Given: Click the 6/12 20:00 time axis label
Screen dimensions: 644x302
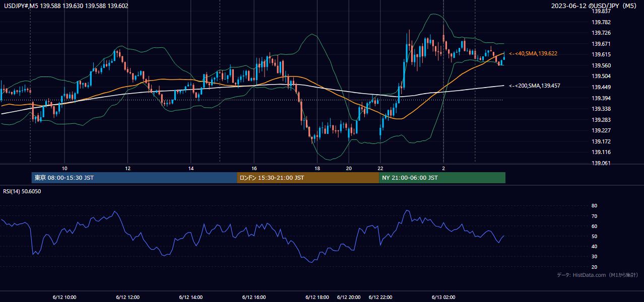Looking at the screenshot, I should (x=349, y=297).
